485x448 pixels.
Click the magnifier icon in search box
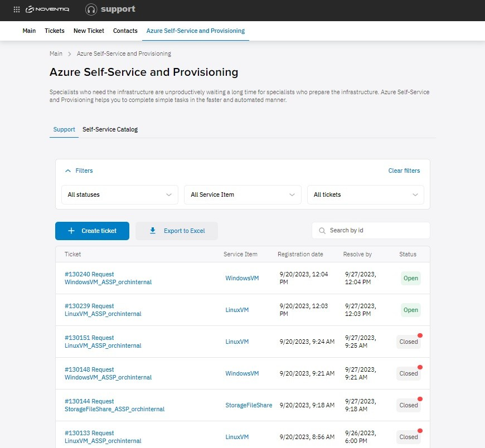click(322, 231)
